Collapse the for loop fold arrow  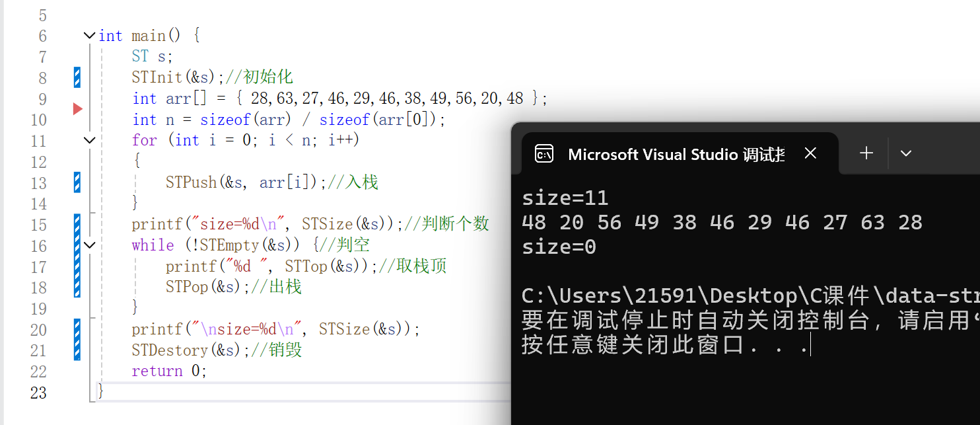coord(90,140)
